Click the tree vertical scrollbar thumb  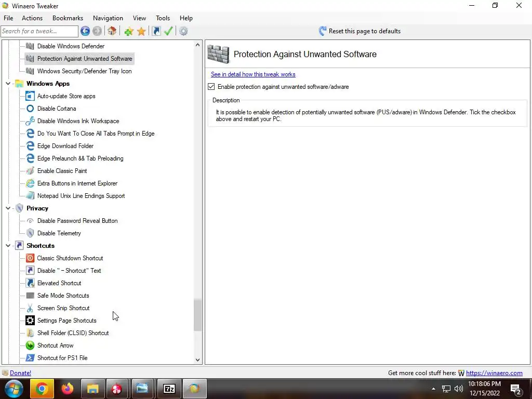coord(197,315)
